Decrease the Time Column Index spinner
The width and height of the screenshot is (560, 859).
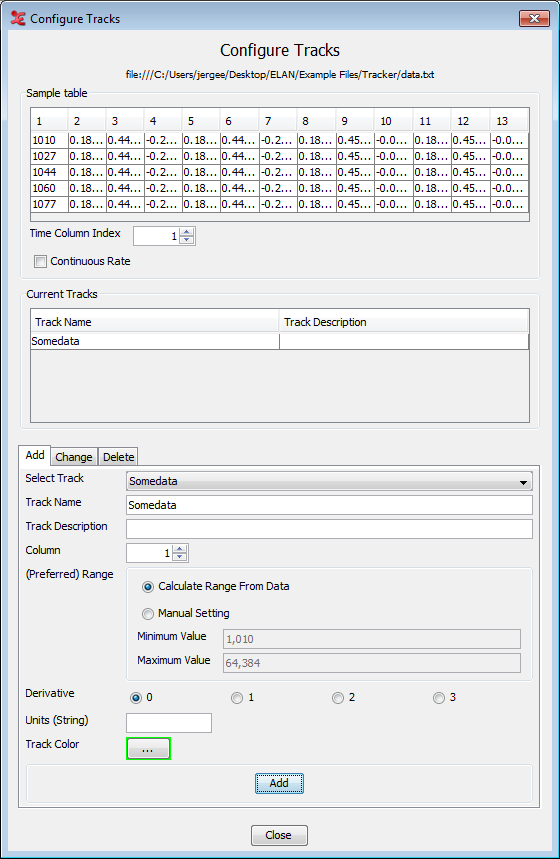coord(187,240)
